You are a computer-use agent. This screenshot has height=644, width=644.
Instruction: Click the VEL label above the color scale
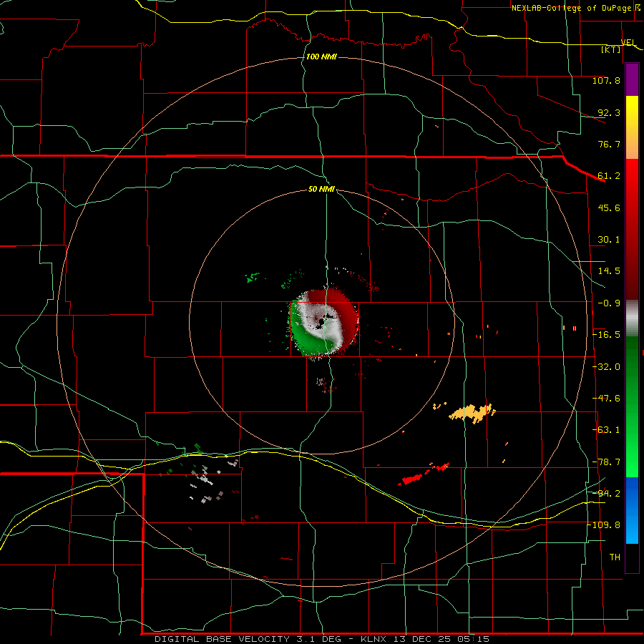tap(628, 42)
